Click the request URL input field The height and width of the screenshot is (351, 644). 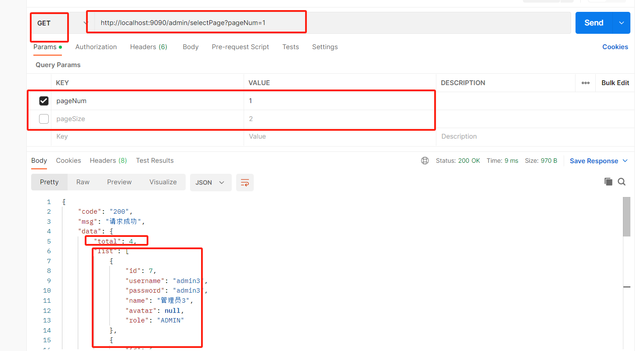click(x=332, y=23)
